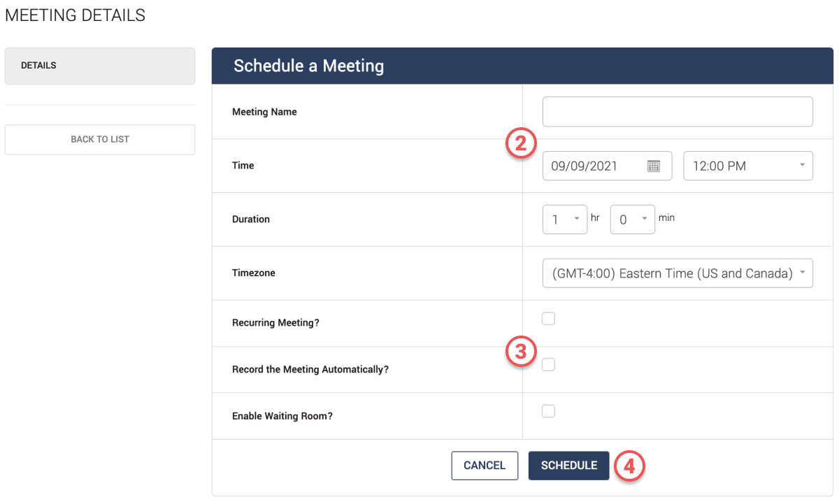Click the hours dropdown arrow
The height and width of the screenshot is (504, 839).
[x=577, y=219]
